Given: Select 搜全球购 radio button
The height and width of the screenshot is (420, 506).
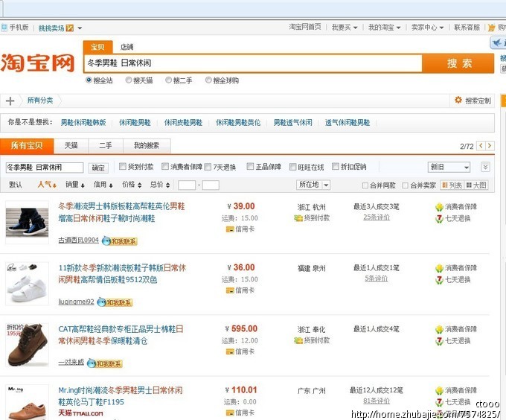Looking at the screenshot, I should [208, 80].
